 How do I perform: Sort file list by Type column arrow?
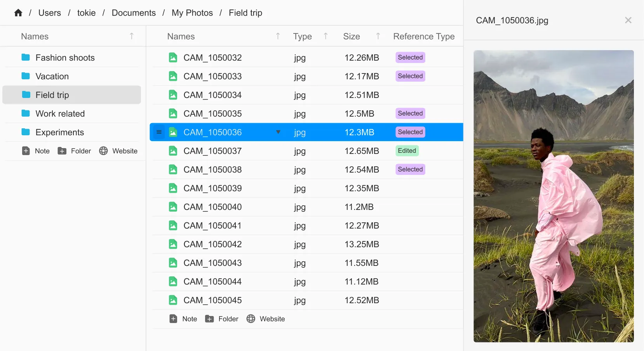[325, 36]
